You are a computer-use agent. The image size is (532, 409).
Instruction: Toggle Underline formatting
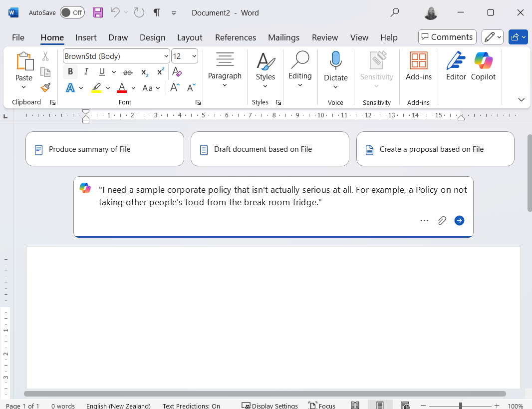(x=102, y=71)
